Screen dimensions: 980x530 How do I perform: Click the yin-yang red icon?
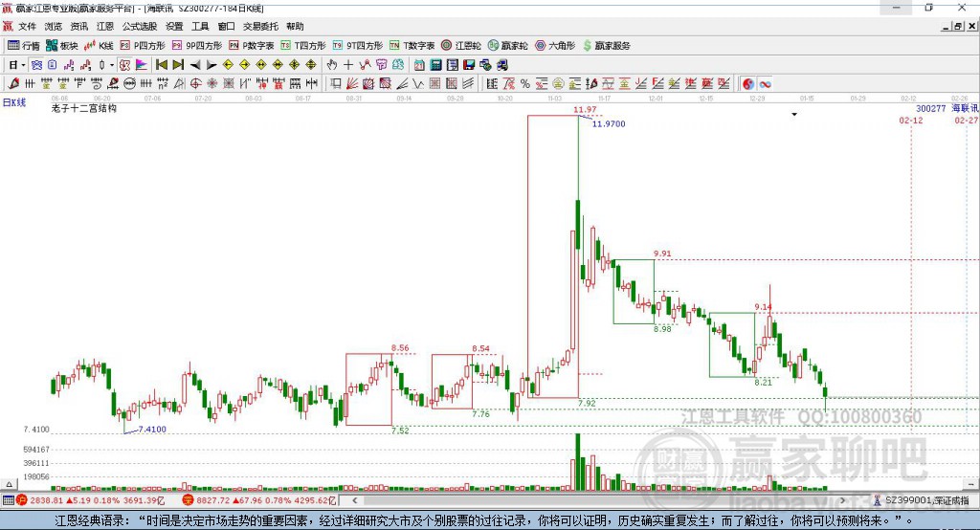(x=748, y=84)
